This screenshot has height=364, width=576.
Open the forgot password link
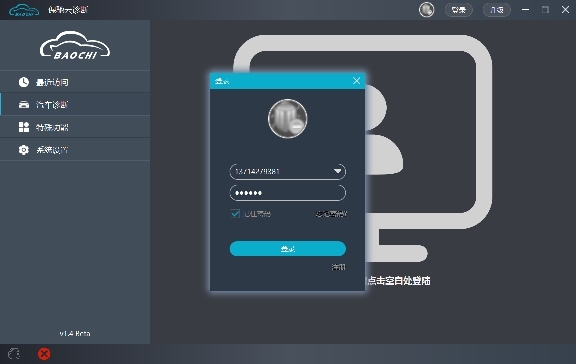pyautogui.click(x=331, y=214)
